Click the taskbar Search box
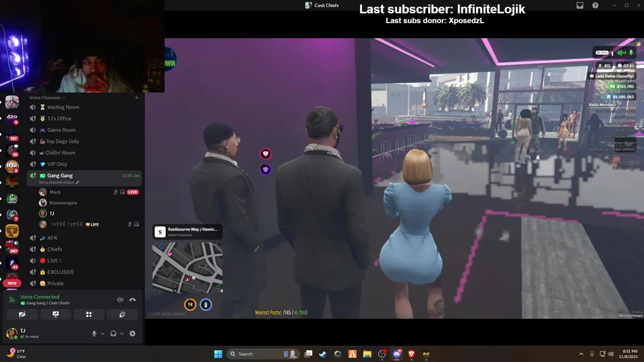The image size is (644, 362). pos(263,354)
